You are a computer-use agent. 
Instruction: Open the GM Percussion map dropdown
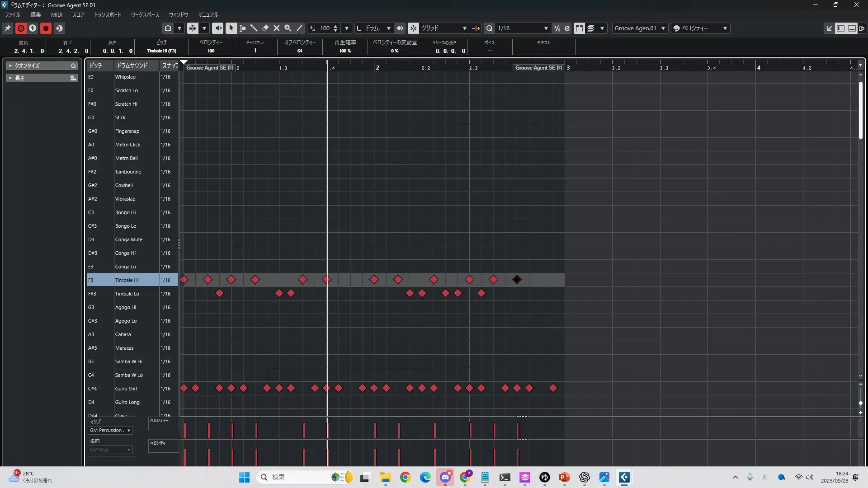pos(110,430)
